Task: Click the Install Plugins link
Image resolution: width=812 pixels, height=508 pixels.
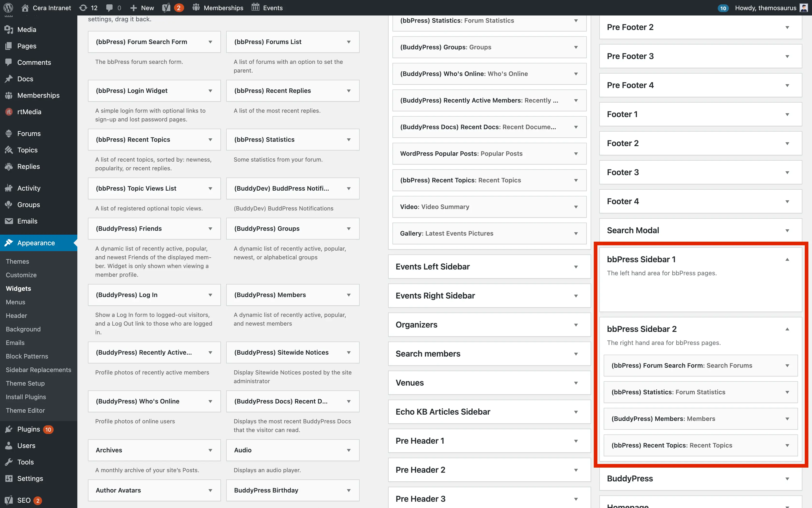Action: coord(26,397)
